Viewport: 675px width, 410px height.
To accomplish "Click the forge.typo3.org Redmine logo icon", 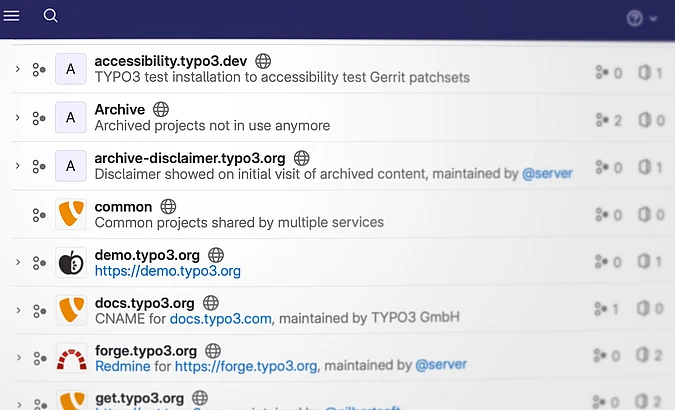I will coord(70,357).
